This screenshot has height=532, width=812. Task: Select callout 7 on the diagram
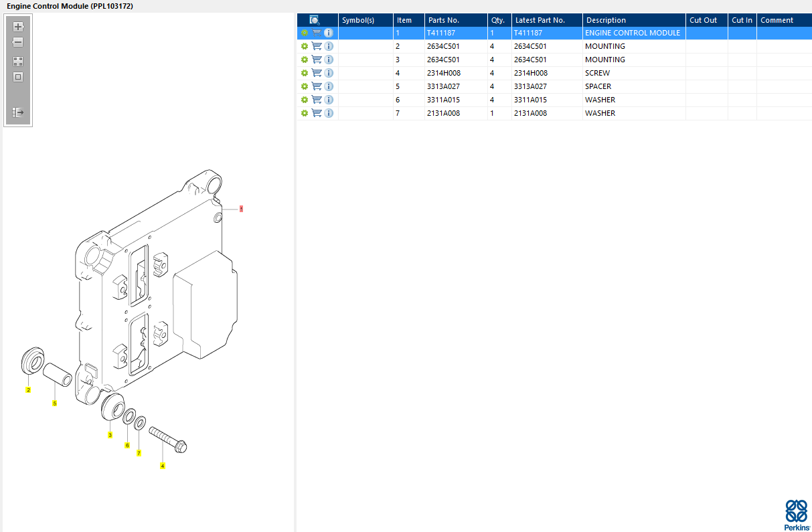pos(139,453)
